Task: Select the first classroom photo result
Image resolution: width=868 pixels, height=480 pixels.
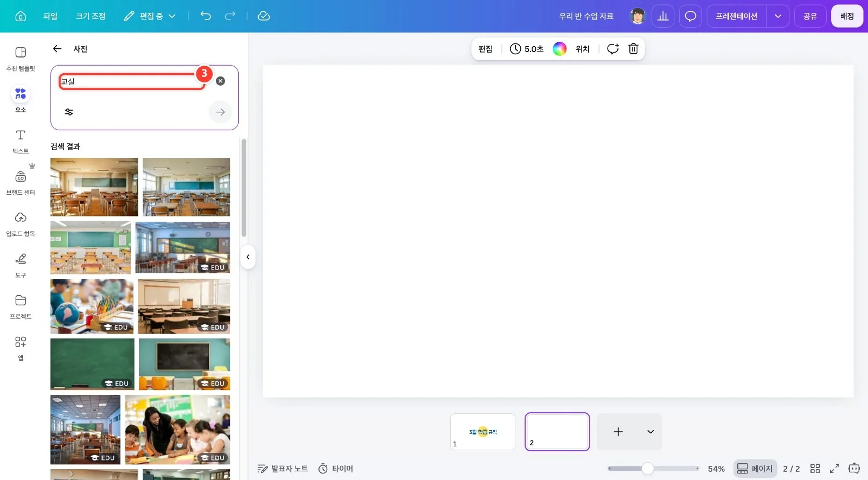Action: (x=94, y=187)
